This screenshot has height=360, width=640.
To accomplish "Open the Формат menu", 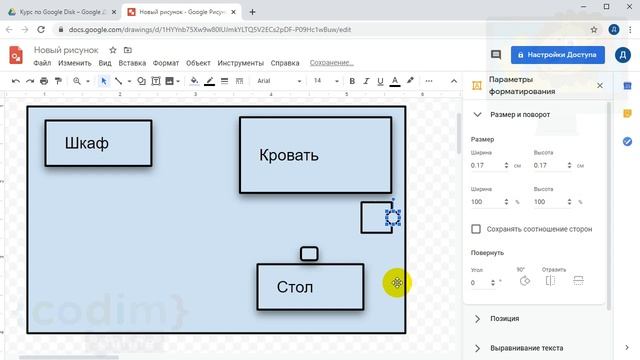I will pyautogui.click(x=166, y=63).
